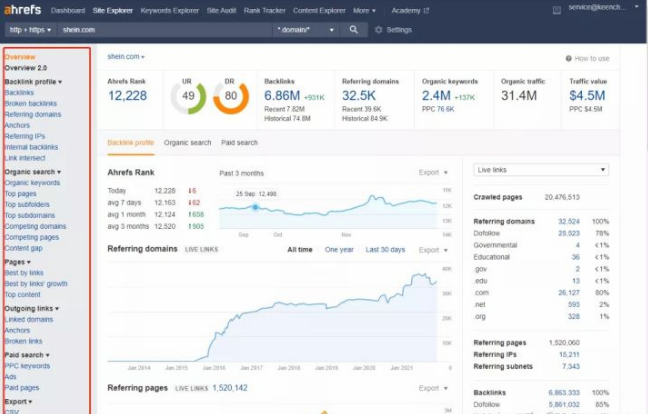
Task: Click the ahrefs logo
Action: point(22,10)
